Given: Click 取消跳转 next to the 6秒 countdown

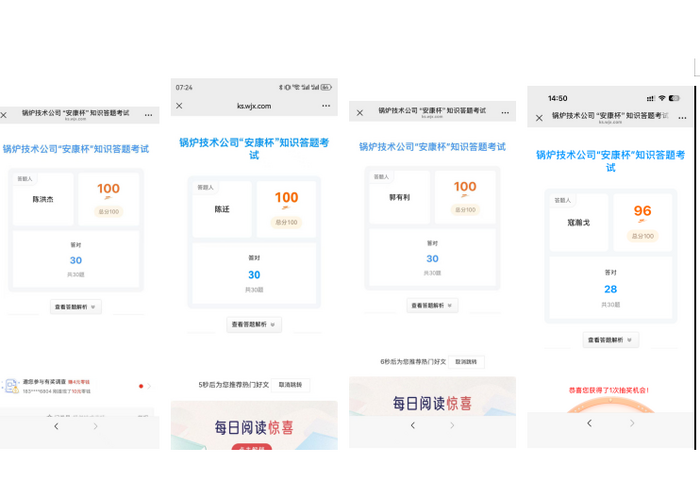Looking at the screenshot, I should click(467, 361).
